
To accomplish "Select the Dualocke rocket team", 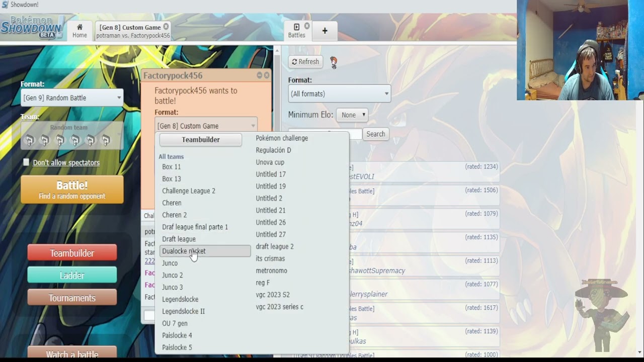I will 205,251.
